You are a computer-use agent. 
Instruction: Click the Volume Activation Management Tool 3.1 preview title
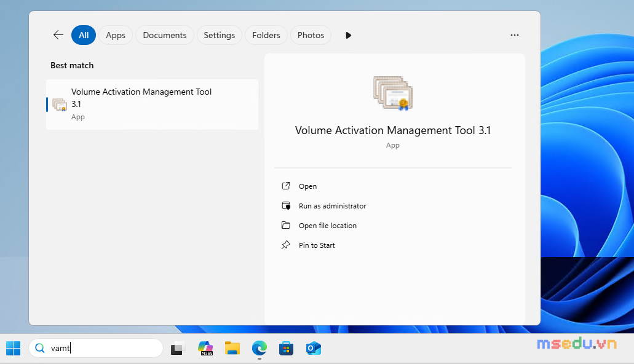(392, 130)
